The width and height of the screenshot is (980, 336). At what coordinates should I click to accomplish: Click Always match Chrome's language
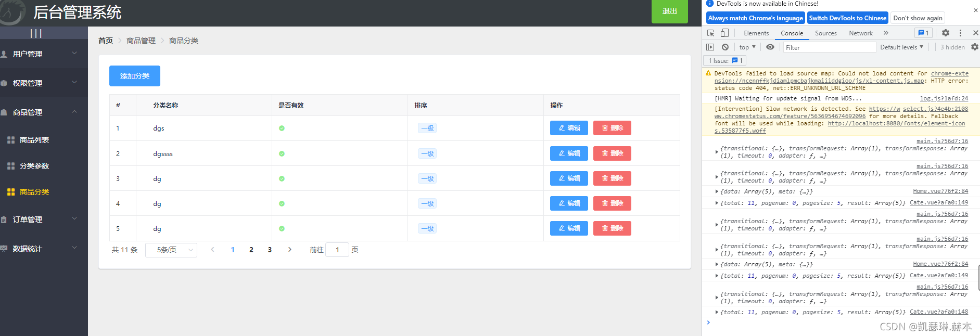pyautogui.click(x=756, y=18)
